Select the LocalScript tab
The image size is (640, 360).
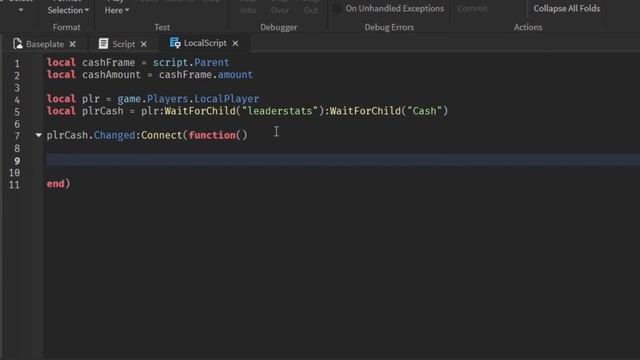click(x=205, y=43)
